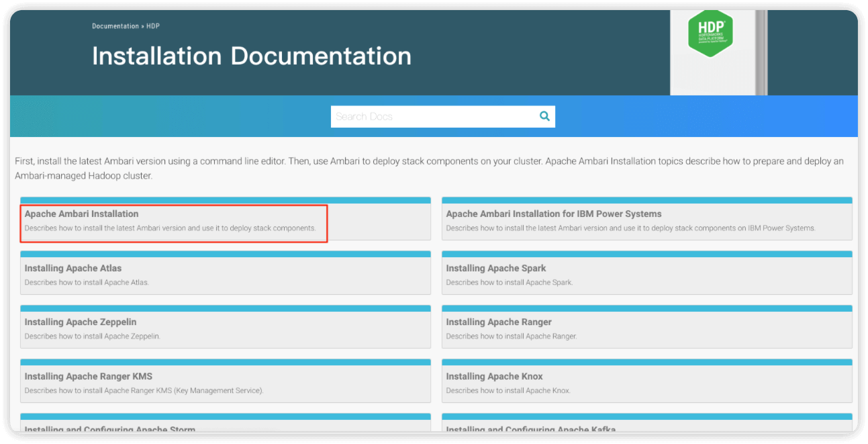This screenshot has width=868, height=444.
Task: Open Apache Ambari Installation card
Action: click(x=226, y=219)
